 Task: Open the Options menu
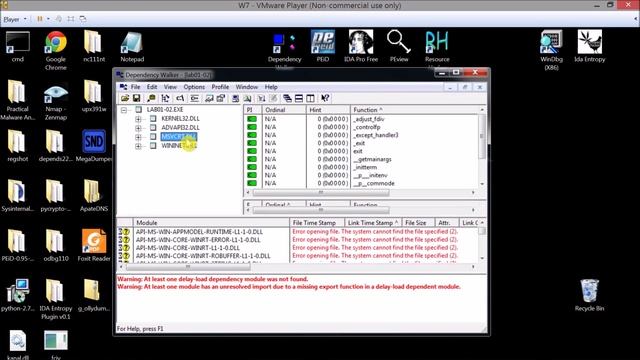click(194, 87)
